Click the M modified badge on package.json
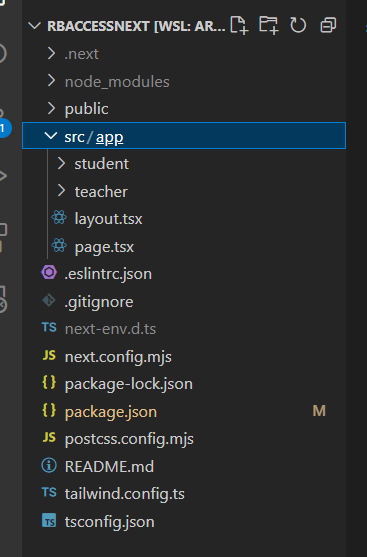This screenshot has height=557, width=367. [319, 411]
